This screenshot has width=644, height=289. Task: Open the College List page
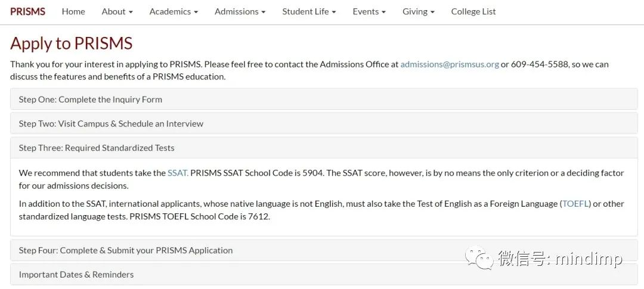point(473,11)
